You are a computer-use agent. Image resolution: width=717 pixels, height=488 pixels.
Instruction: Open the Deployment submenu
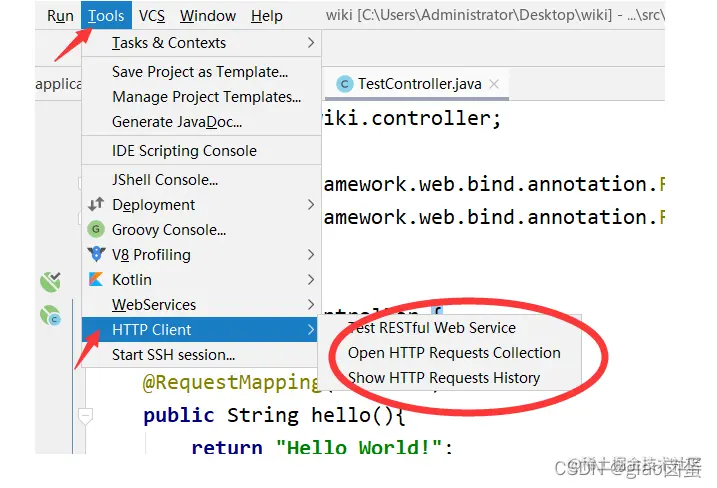pyautogui.click(x=201, y=205)
